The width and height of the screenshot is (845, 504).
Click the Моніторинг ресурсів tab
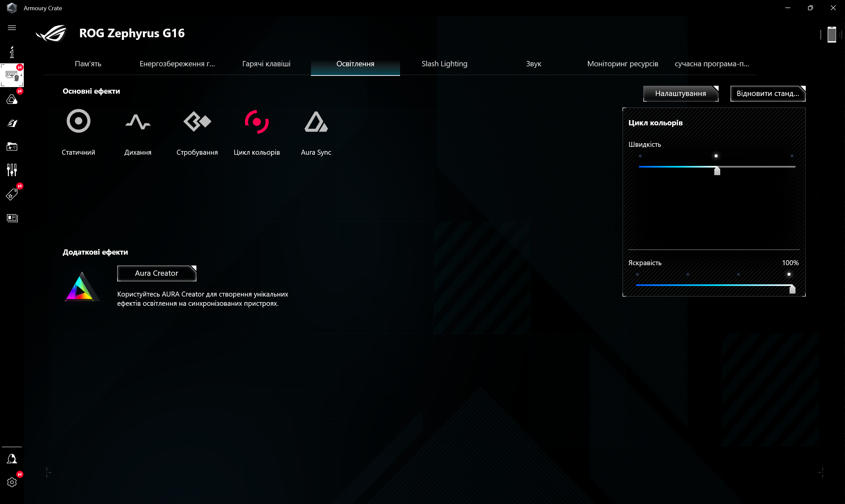624,64
